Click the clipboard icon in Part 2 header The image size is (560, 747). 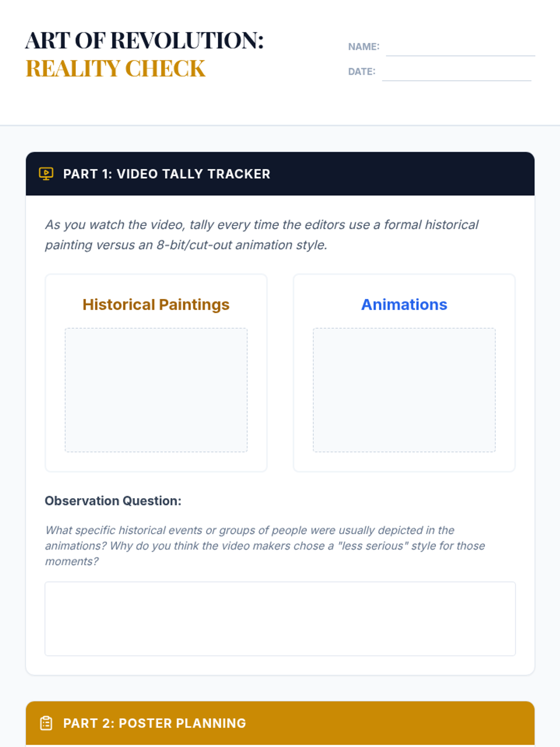pos(46,723)
